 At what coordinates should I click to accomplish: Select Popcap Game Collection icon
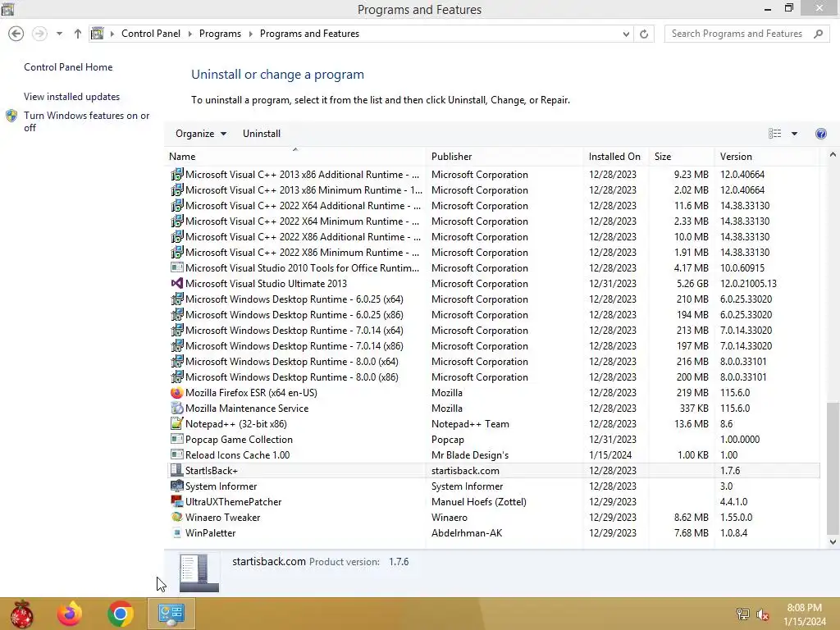click(x=177, y=440)
